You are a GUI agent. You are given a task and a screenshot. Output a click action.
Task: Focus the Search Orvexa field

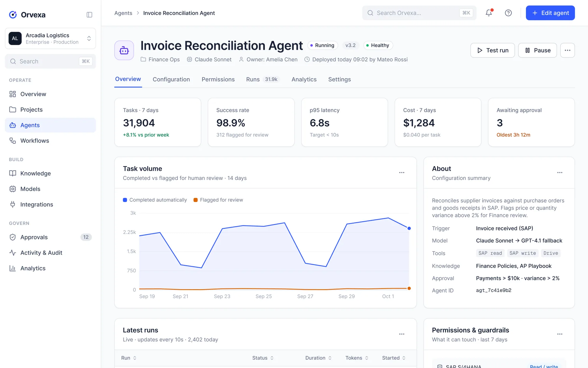click(x=419, y=13)
